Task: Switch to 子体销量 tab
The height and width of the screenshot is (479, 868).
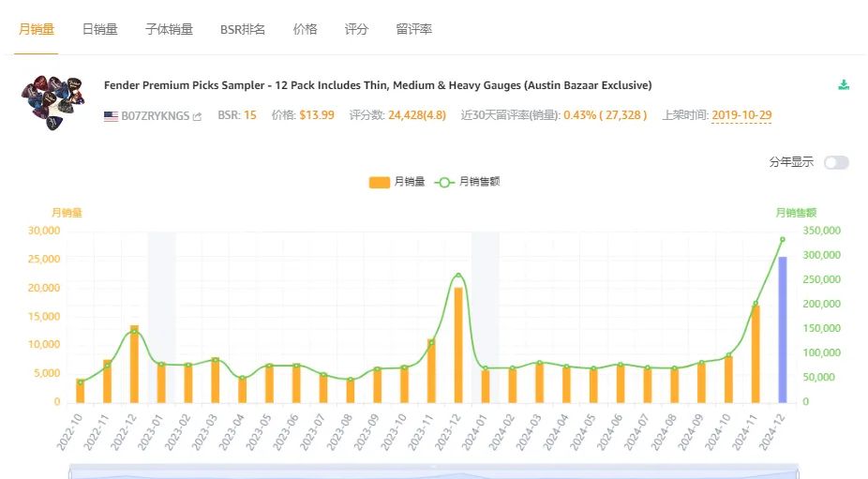Action: pos(169,29)
